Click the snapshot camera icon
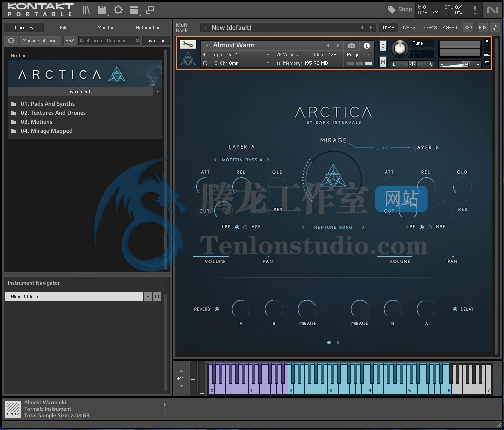The height and width of the screenshot is (430, 504). (x=352, y=46)
